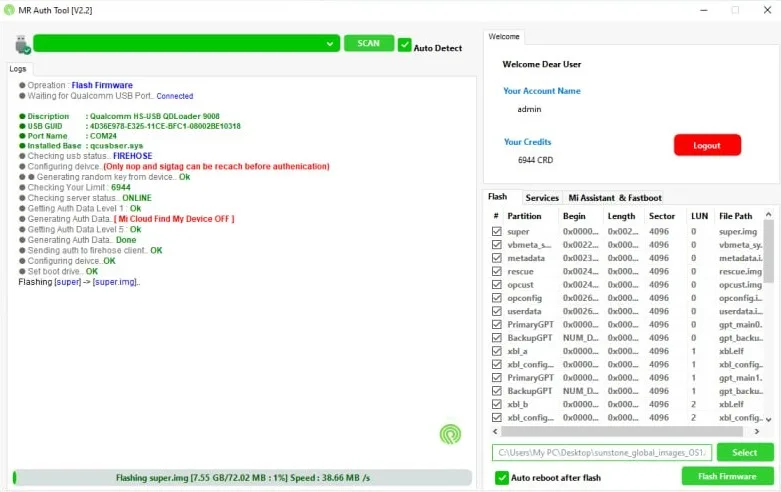Click the Flash Firmware button
Viewport: 781px width, 492px height.
point(728,477)
